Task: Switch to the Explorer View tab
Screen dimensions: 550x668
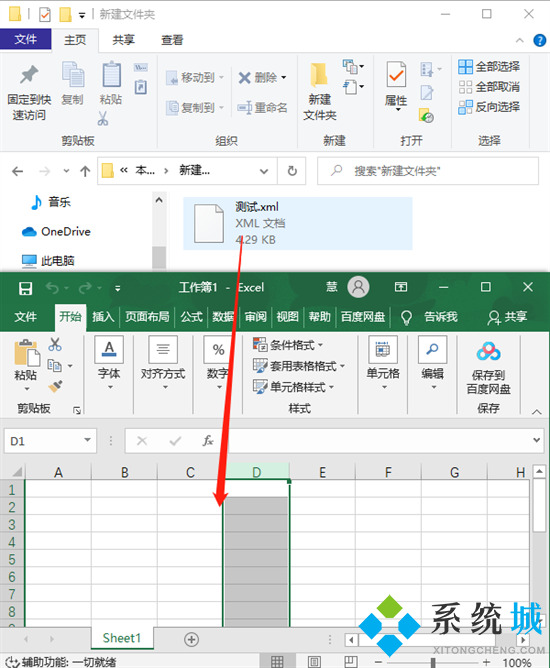Action: 172,40
